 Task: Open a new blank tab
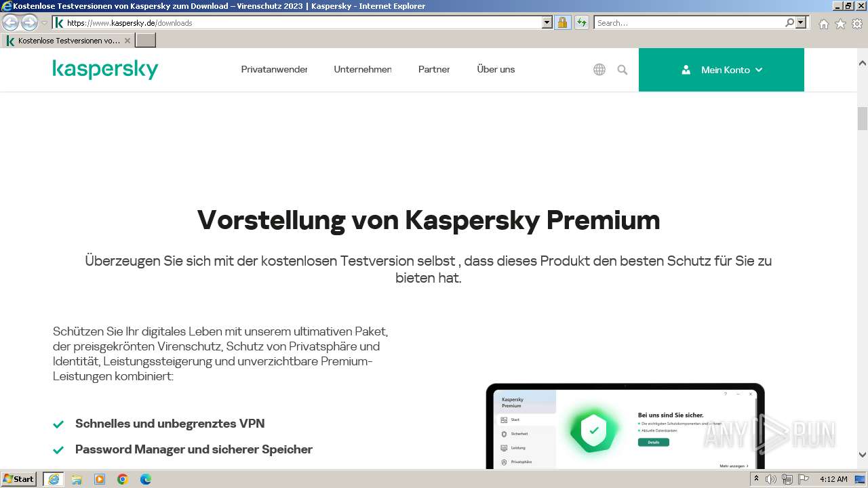[146, 41]
